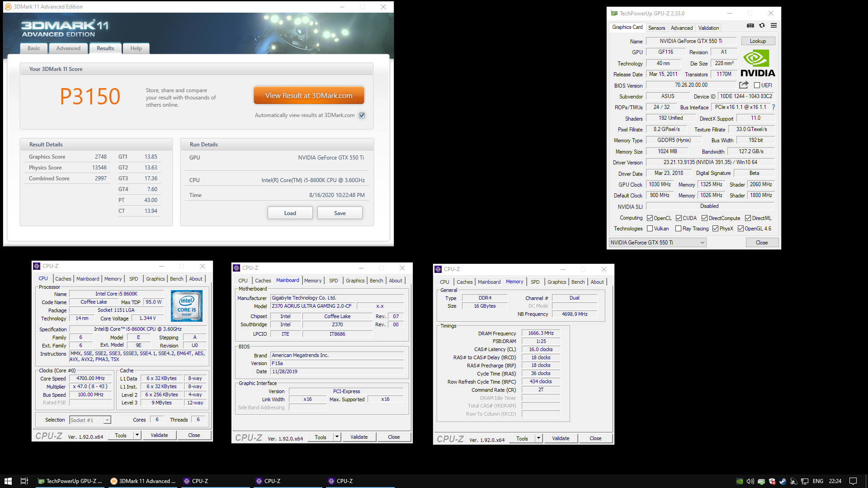
Task: Click Close in CPU-Z Mainboard window
Action: pyautogui.click(x=394, y=437)
